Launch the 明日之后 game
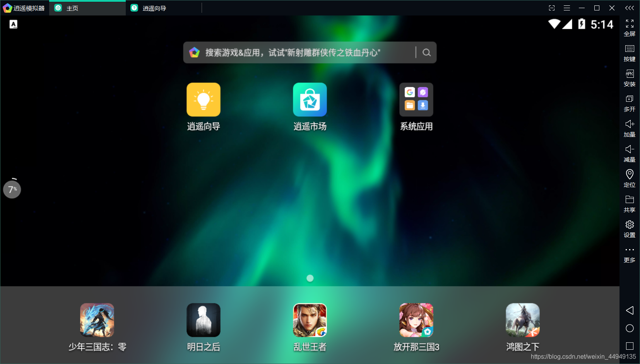Viewport: 640px width, 364px height. click(204, 320)
